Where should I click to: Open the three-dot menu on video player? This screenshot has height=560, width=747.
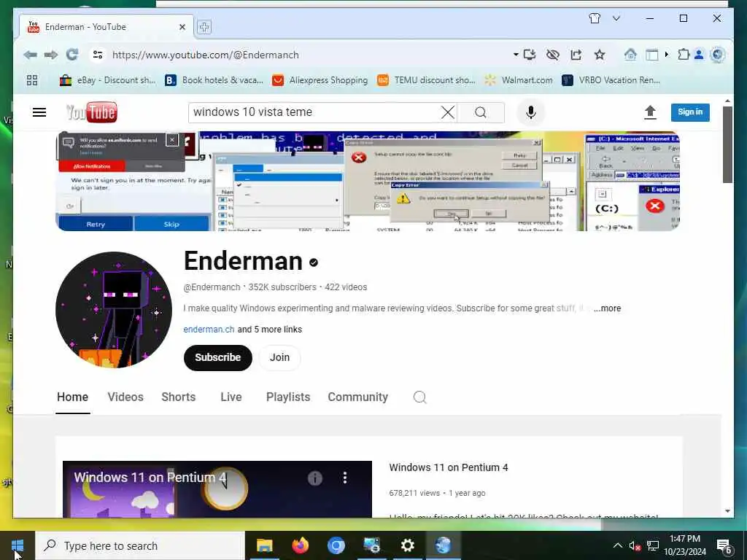345,478
